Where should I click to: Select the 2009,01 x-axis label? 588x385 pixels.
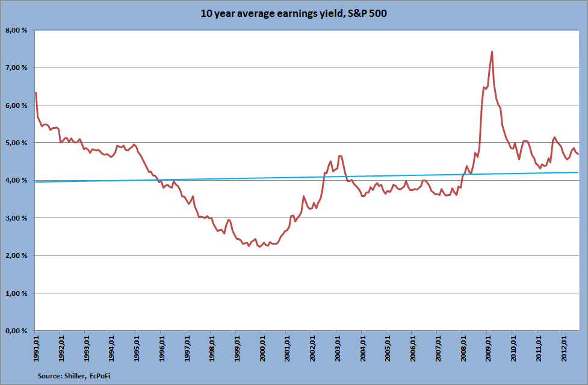[x=488, y=348]
